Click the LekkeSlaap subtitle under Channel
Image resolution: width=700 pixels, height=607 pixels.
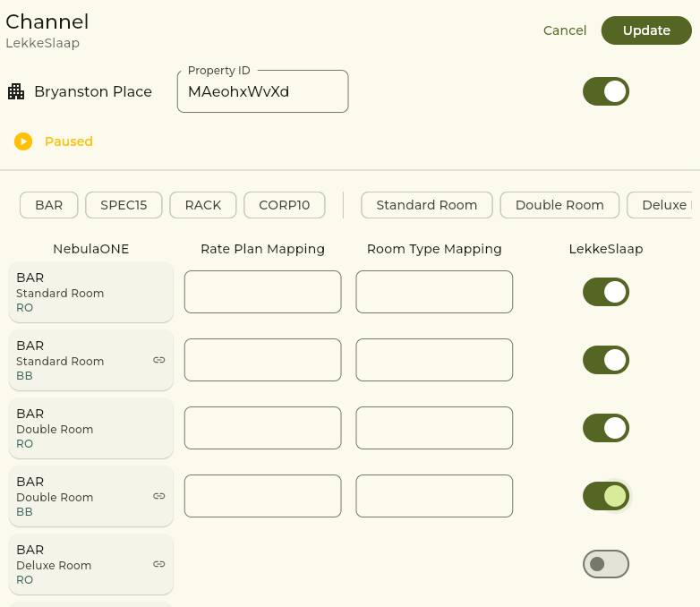(43, 43)
